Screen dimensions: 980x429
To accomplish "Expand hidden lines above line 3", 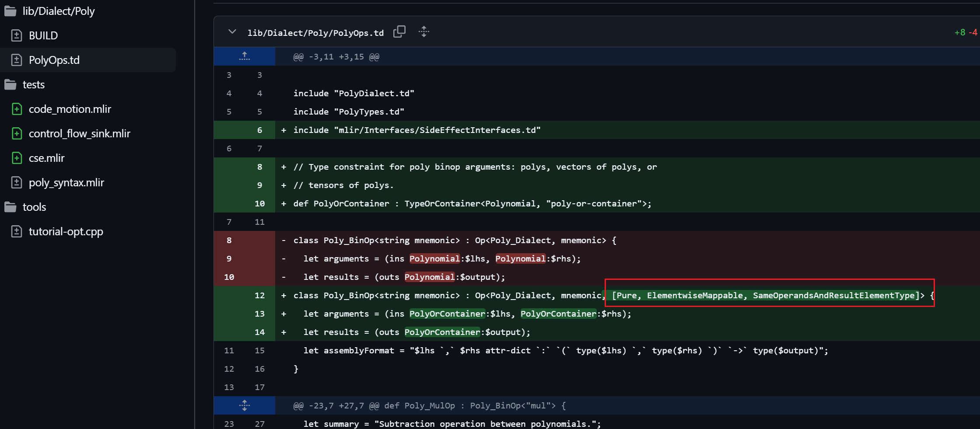I will (245, 56).
